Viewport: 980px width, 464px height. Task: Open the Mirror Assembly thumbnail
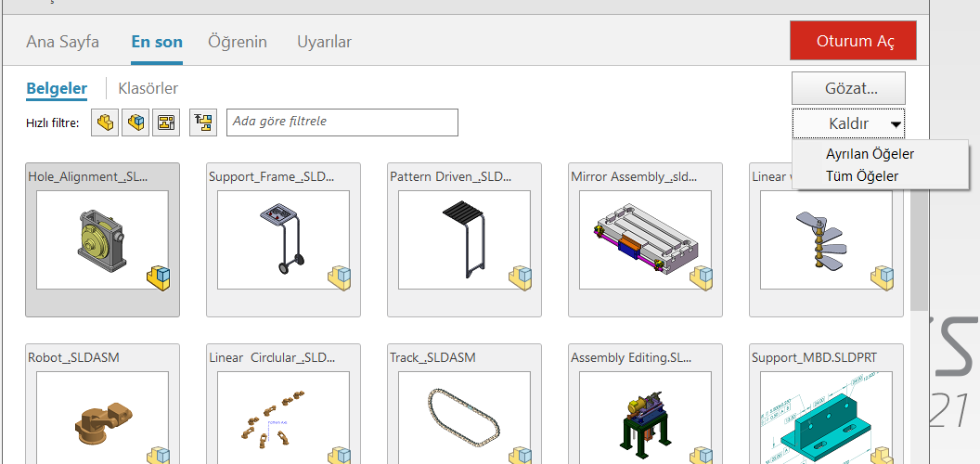645,240
